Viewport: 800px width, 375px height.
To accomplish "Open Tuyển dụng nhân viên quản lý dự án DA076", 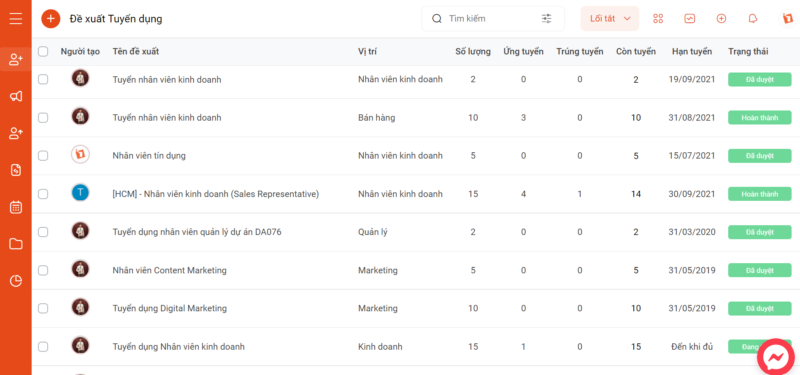I will pos(197,232).
